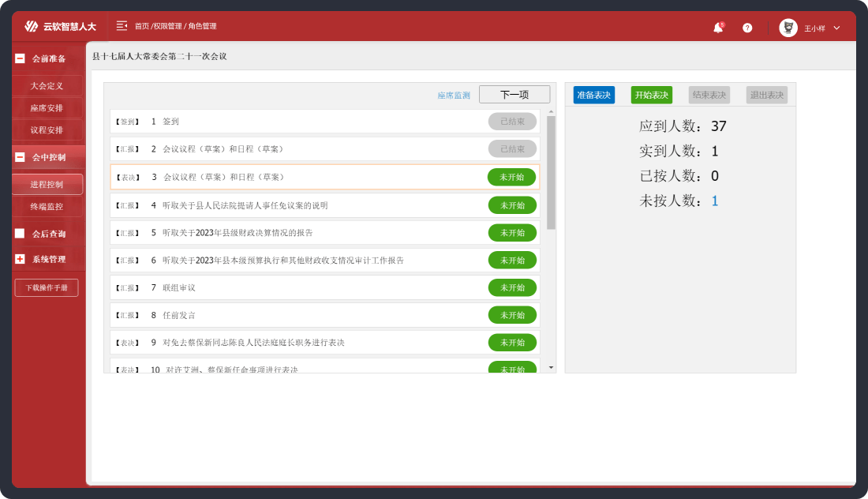Screen dimensions: 868x499
Task: Toggle the sidebar collapse menu icon
Action: pyautogui.click(x=122, y=26)
